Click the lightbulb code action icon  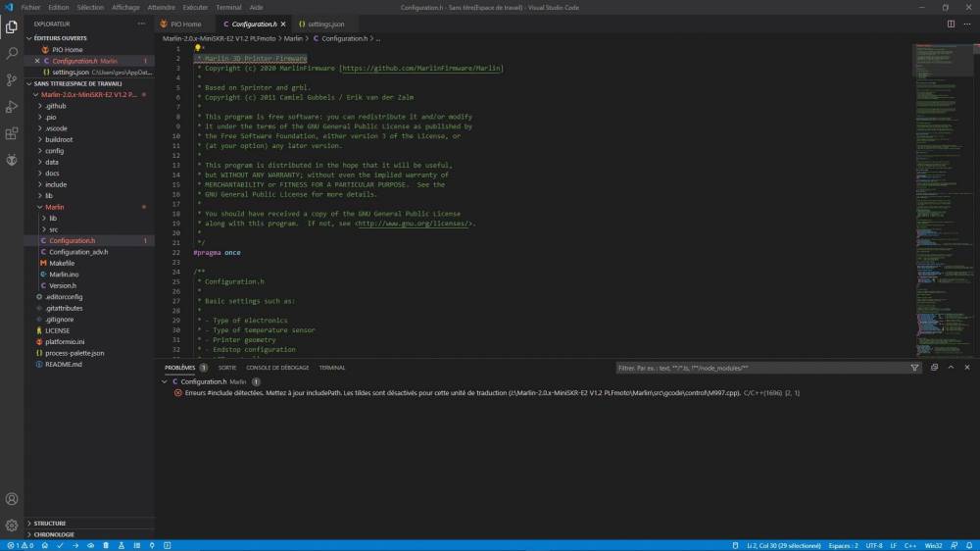pyautogui.click(x=198, y=48)
